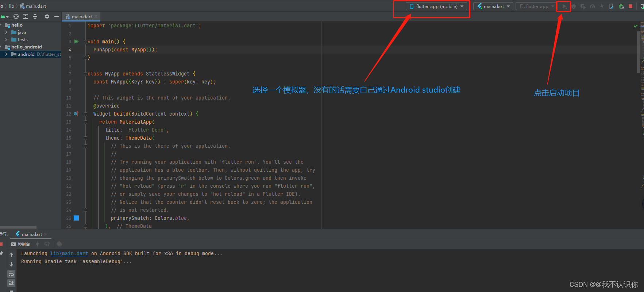Open the flutter app (mobile) device selector
644x292 pixels.
[436, 6]
